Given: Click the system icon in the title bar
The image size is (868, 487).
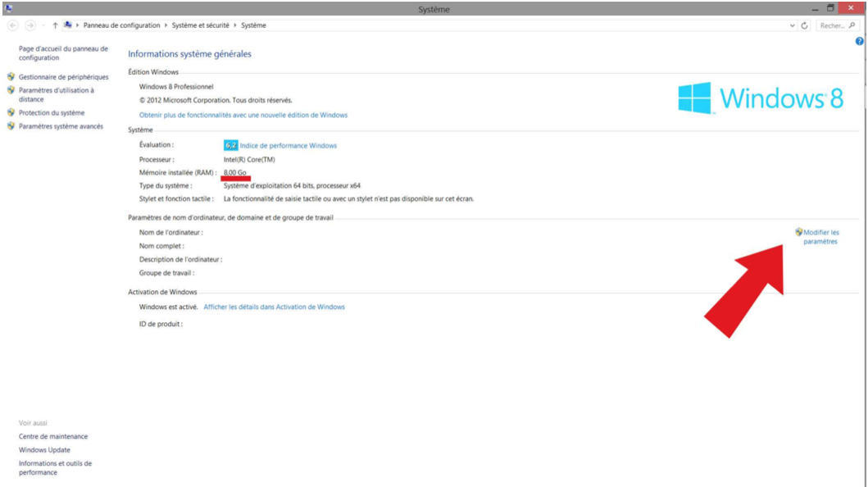Looking at the screenshot, I should pyautogui.click(x=8, y=8).
